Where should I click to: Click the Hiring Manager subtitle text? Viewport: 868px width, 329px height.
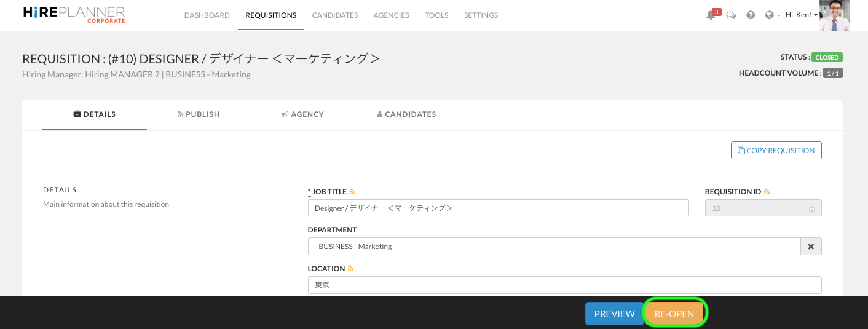point(136,74)
